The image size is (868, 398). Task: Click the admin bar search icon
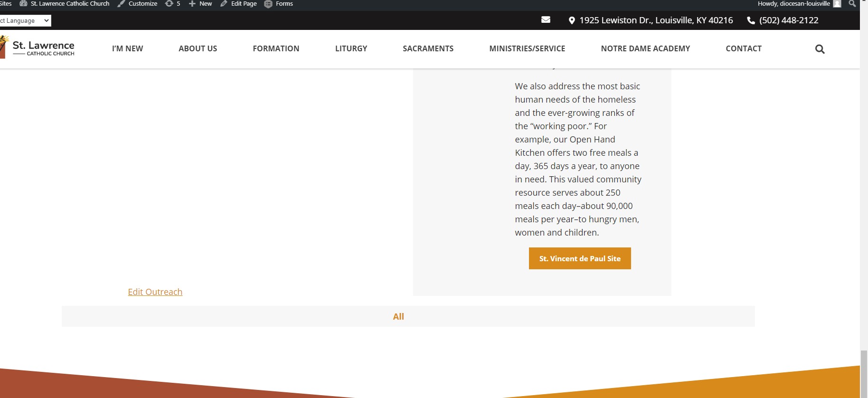coord(852,4)
